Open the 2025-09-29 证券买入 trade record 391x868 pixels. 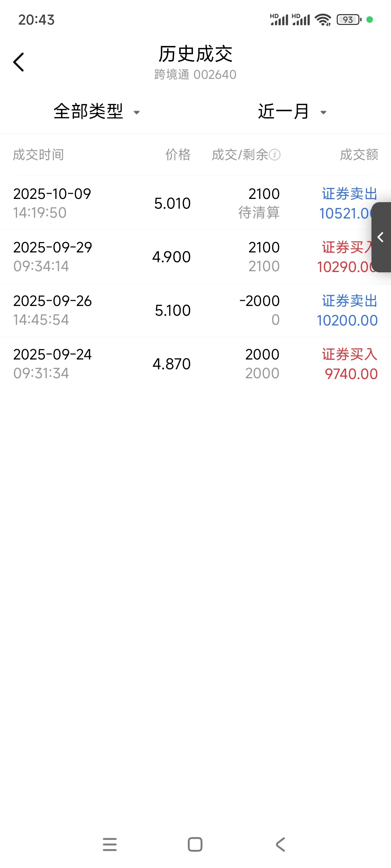click(195, 257)
